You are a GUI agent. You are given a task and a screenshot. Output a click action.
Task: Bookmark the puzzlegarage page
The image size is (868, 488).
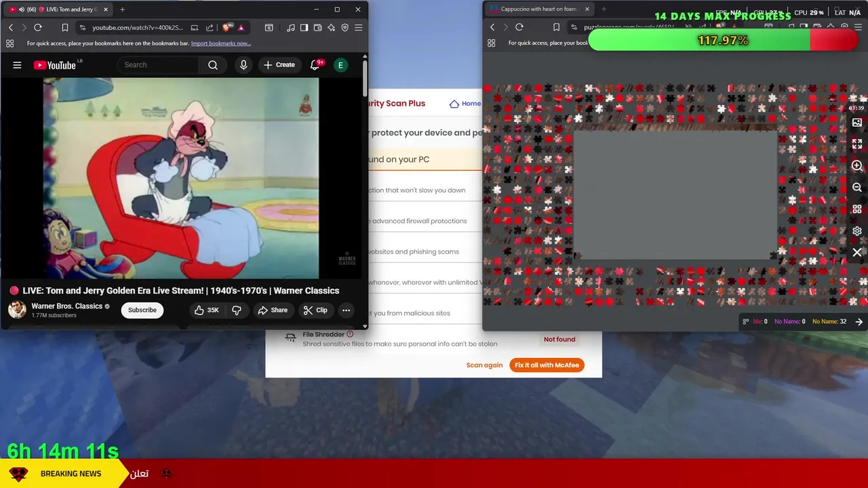click(556, 27)
